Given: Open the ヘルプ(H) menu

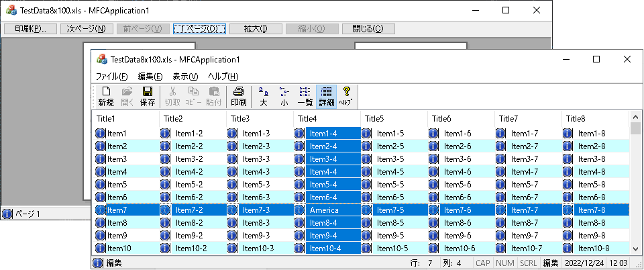Looking at the screenshot, I should click(x=223, y=77).
